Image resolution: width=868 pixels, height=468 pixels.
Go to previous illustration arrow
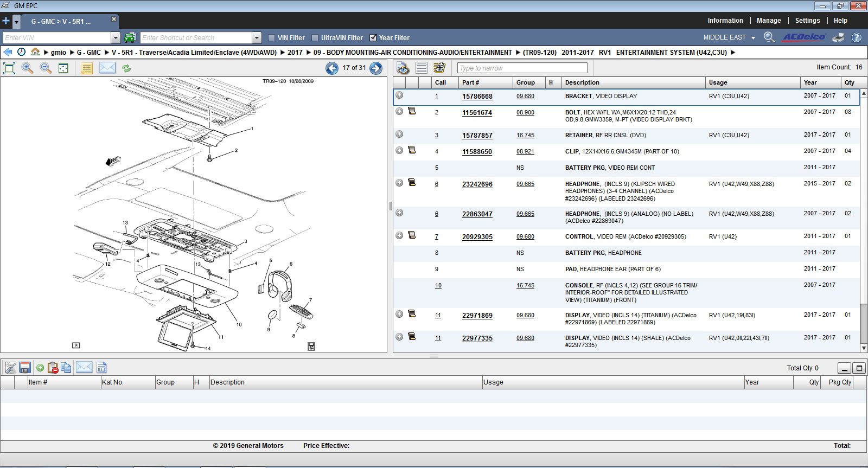(x=331, y=68)
